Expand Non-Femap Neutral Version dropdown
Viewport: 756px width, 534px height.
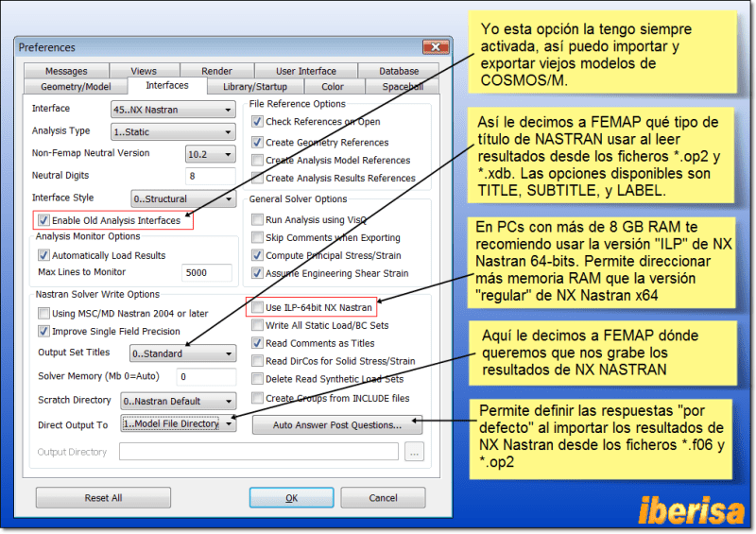(x=211, y=154)
